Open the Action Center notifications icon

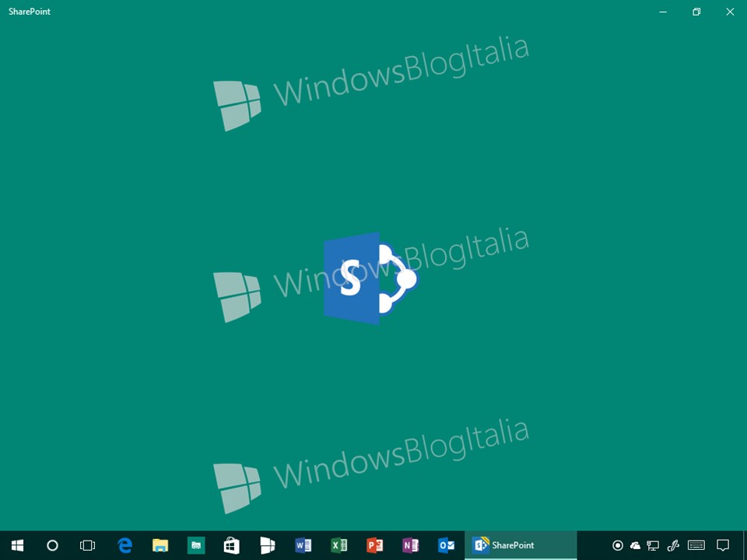[723, 545]
